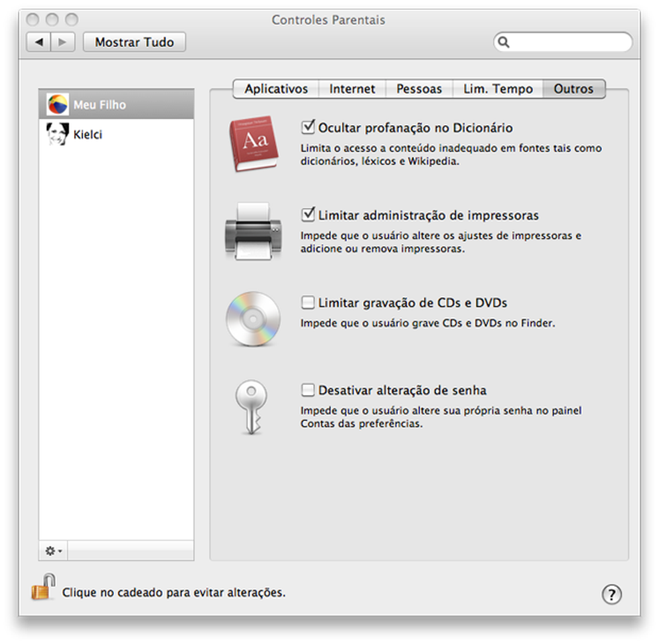
Task: Click text 'Clique no cadeado para evitar alterações.'
Action: pyautogui.click(x=173, y=592)
